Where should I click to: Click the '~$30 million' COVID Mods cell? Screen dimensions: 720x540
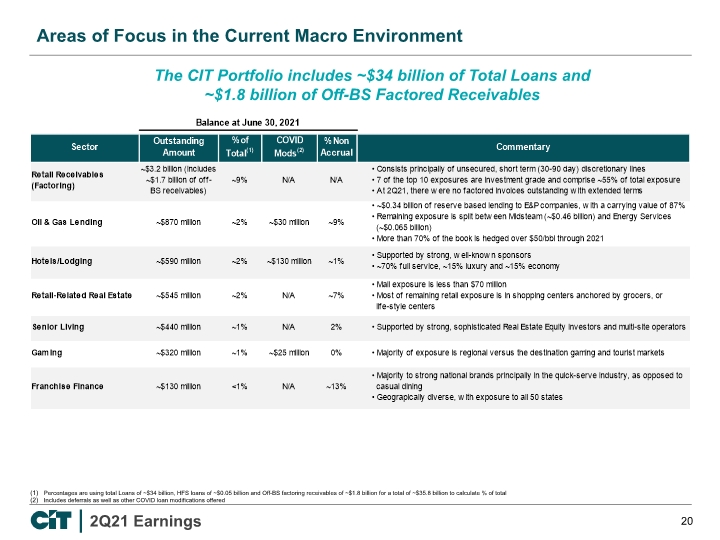(289, 222)
